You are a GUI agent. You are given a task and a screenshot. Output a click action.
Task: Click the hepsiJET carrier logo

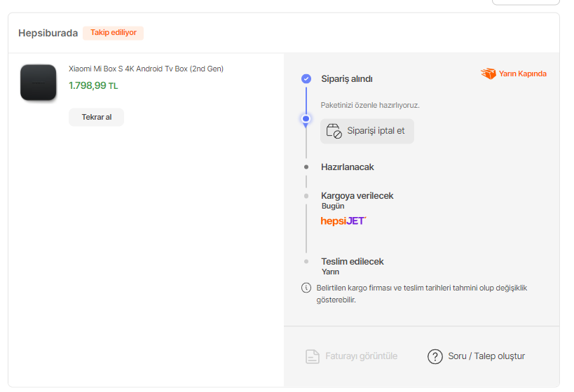[343, 221]
